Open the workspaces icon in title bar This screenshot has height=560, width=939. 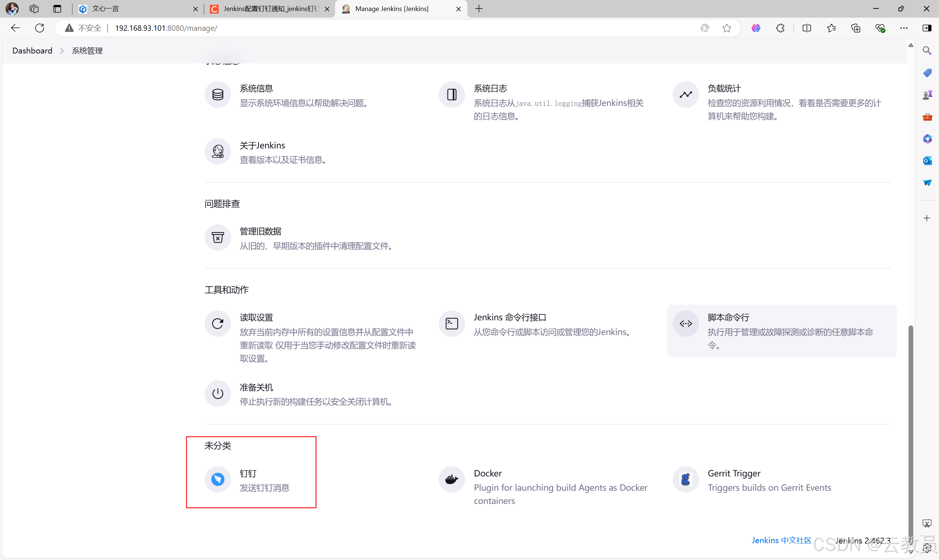click(x=34, y=9)
